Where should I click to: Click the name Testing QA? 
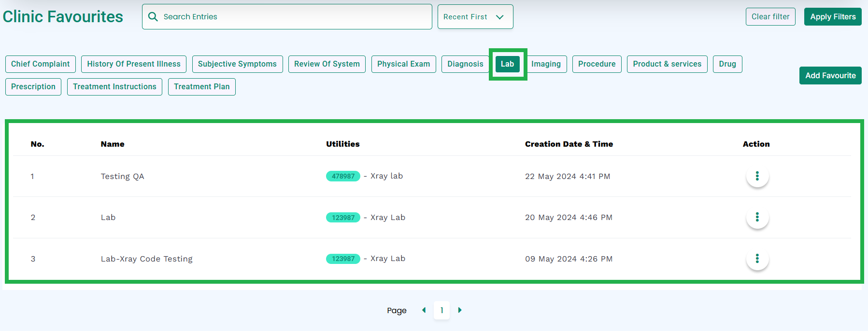(x=122, y=177)
